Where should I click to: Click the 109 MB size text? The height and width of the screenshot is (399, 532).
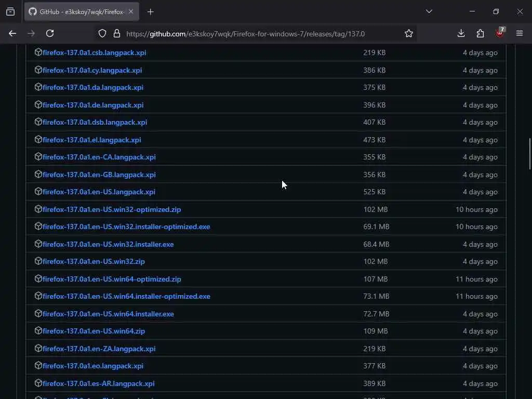coord(376,331)
